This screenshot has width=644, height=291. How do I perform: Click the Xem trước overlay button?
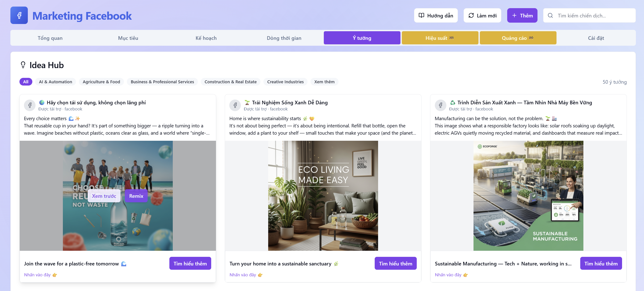pyautogui.click(x=104, y=196)
